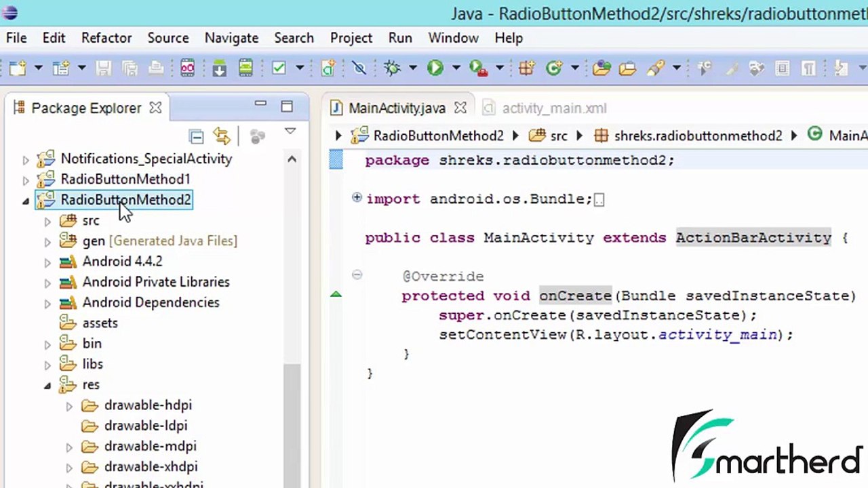Click the Android Lint checkmark icon
This screenshot has width=868, height=488.
(x=279, y=68)
